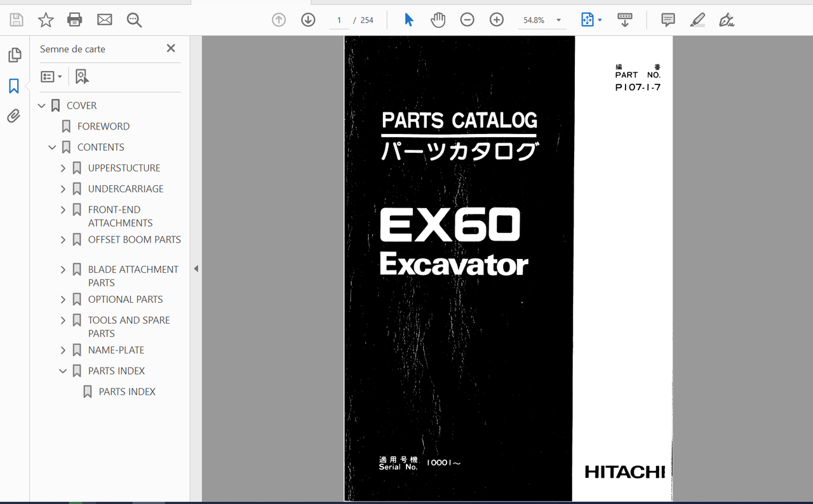Zoom in with plus button
Viewport: 813px width, 504px height.
coord(497,20)
